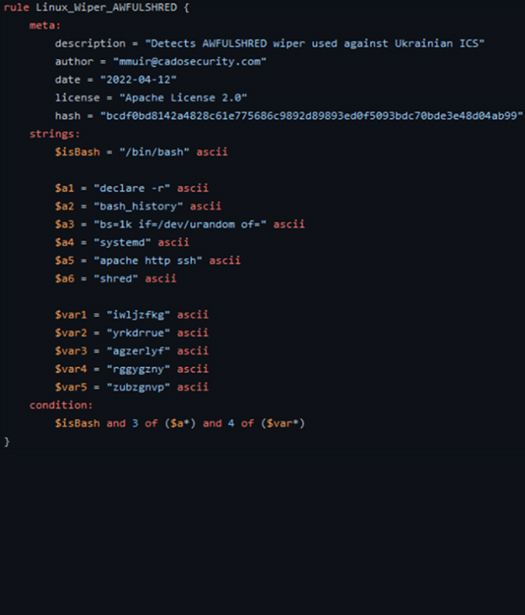525x615 pixels.
Task: Click the "bash_history" string
Action: 138,206
